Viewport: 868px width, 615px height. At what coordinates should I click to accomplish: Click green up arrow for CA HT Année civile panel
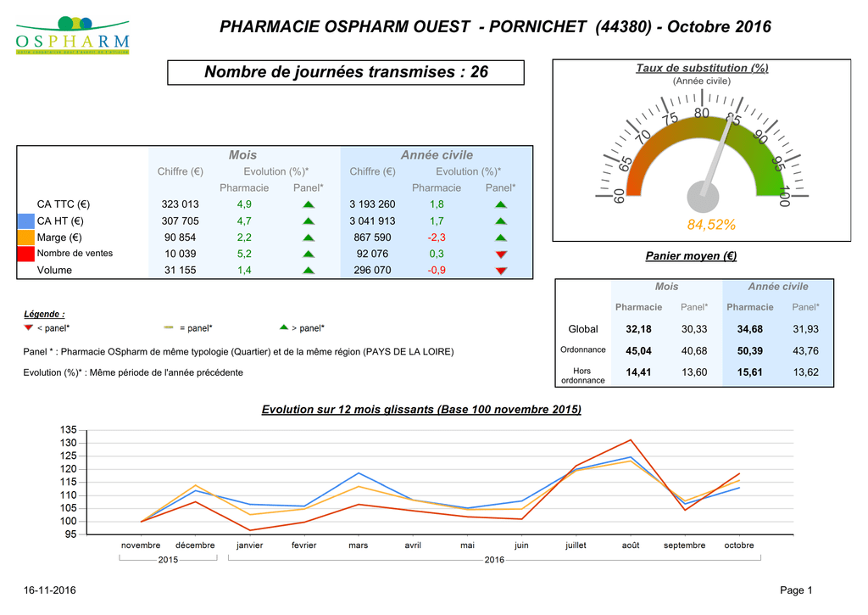(501, 221)
